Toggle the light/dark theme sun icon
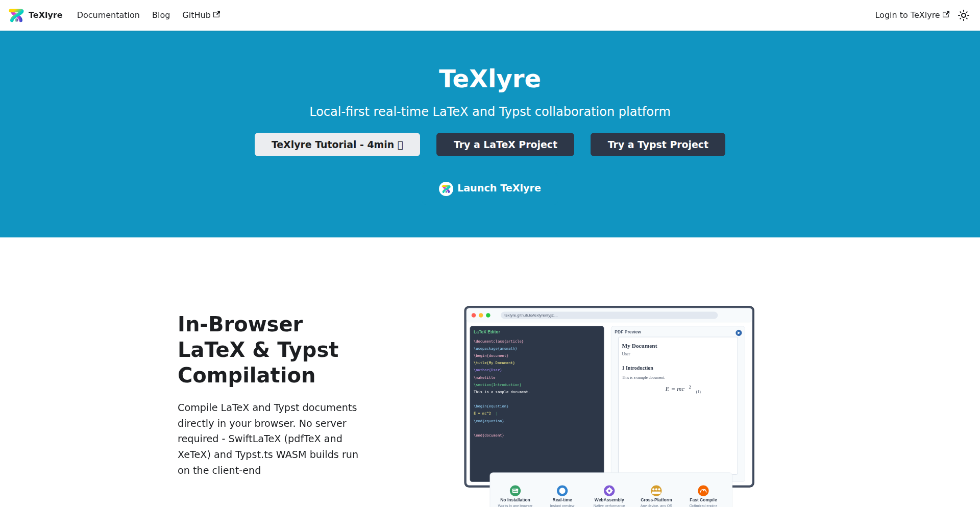Viewport: 980px width, 507px height. 964,15
